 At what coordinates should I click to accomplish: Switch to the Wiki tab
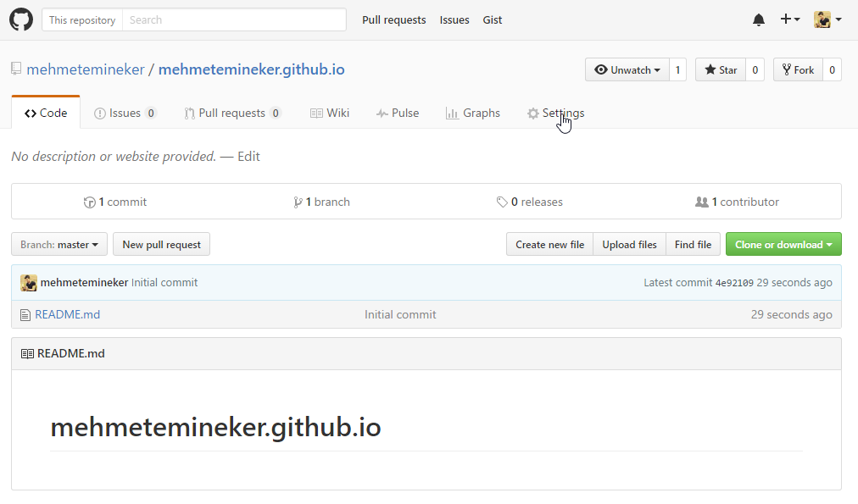click(x=330, y=113)
